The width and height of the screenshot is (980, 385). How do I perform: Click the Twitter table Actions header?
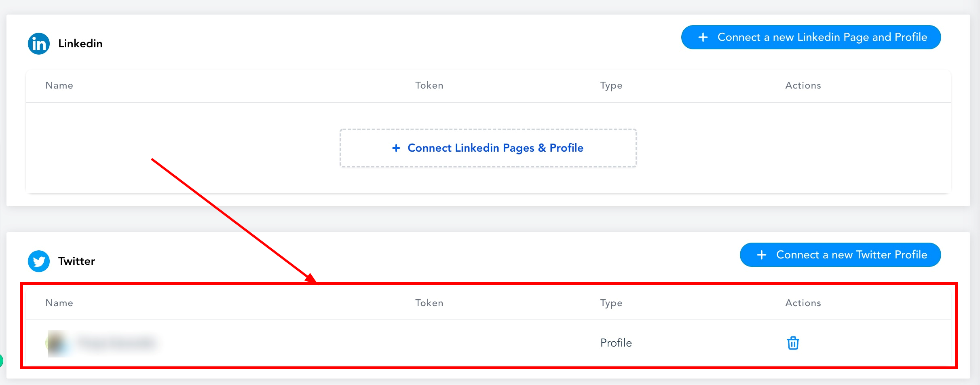803,303
